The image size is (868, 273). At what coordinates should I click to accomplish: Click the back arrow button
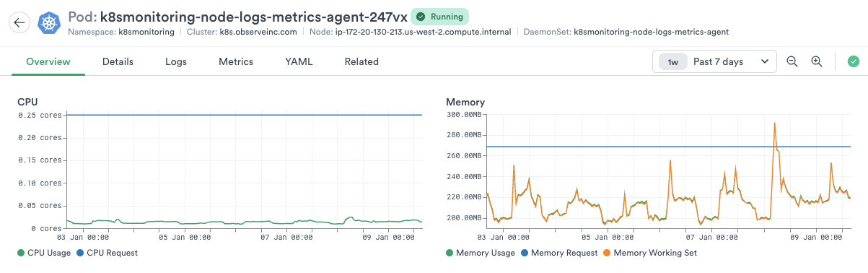19,22
